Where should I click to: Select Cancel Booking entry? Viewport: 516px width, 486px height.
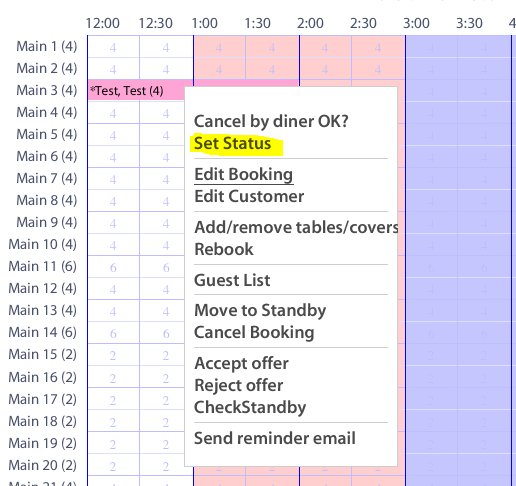tap(254, 332)
